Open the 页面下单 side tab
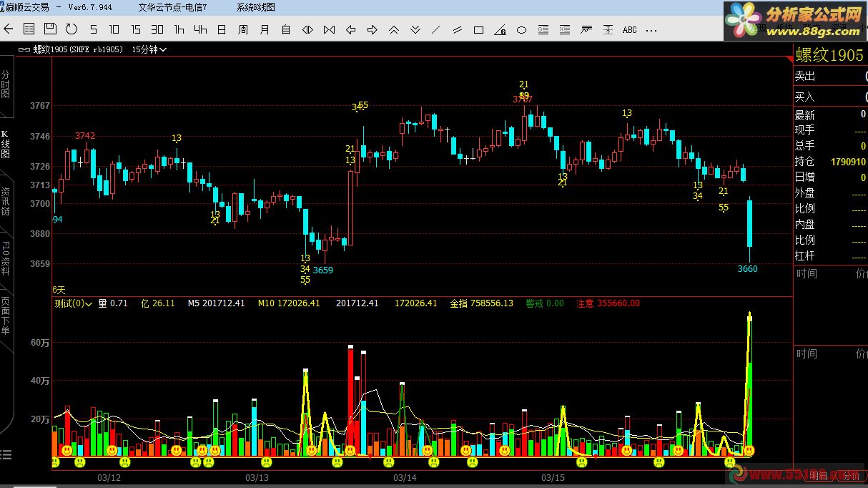Viewport: 868px width, 488px height. pyautogui.click(x=5, y=316)
